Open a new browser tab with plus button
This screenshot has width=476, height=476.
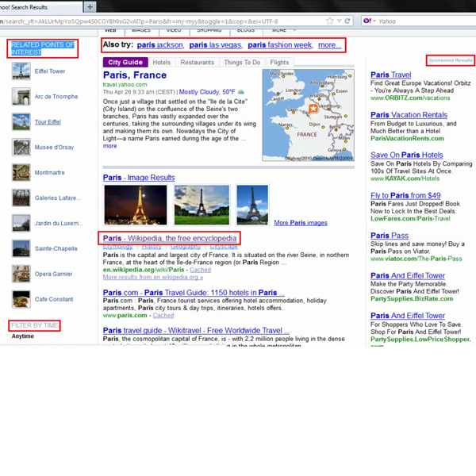(x=90, y=6)
